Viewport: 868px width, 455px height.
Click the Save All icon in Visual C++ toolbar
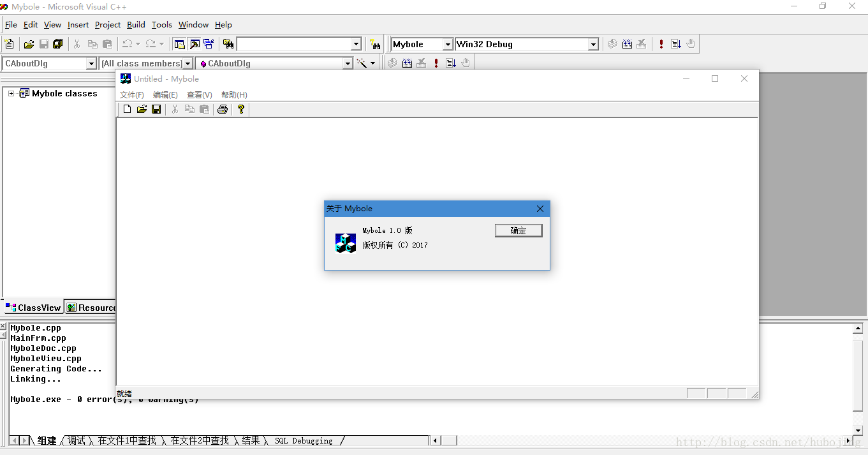coord(58,44)
